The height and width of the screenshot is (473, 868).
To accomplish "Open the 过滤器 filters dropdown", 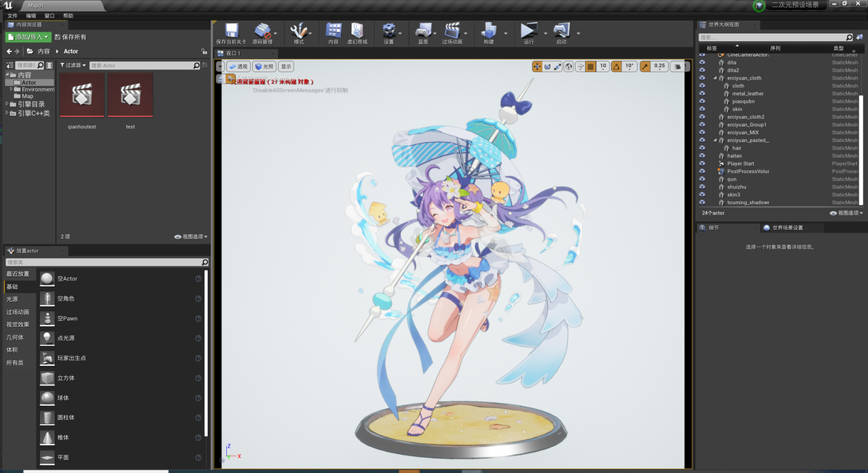I will [x=73, y=65].
